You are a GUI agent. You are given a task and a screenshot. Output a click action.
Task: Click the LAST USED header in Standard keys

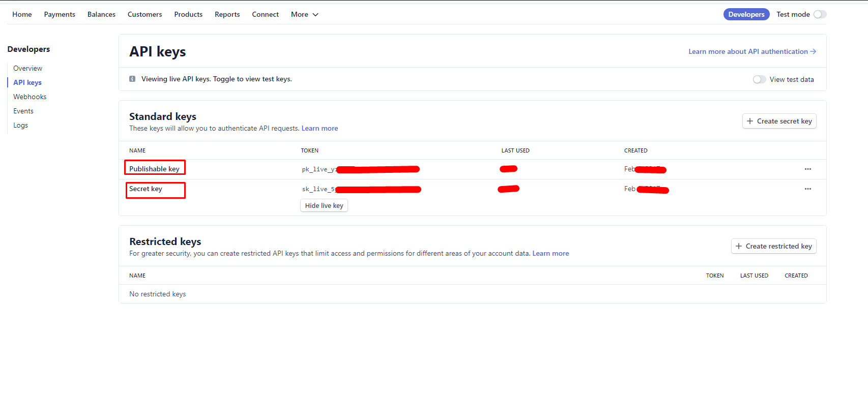tap(515, 150)
